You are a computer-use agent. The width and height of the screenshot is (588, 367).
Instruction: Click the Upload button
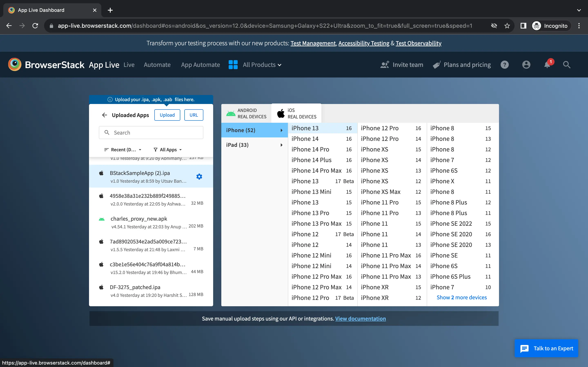(x=167, y=115)
